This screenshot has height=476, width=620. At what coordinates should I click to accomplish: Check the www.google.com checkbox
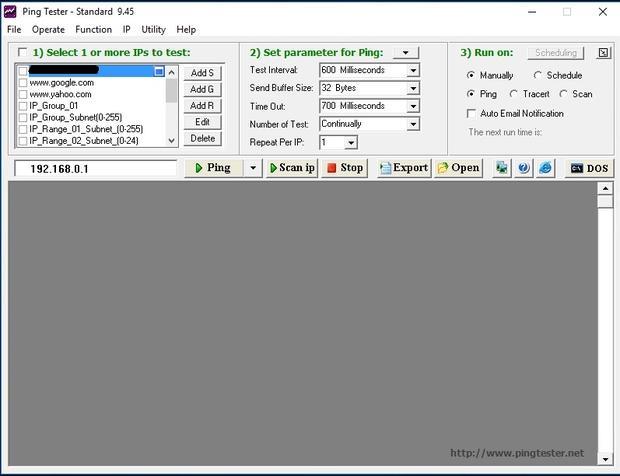[x=23, y=83]
